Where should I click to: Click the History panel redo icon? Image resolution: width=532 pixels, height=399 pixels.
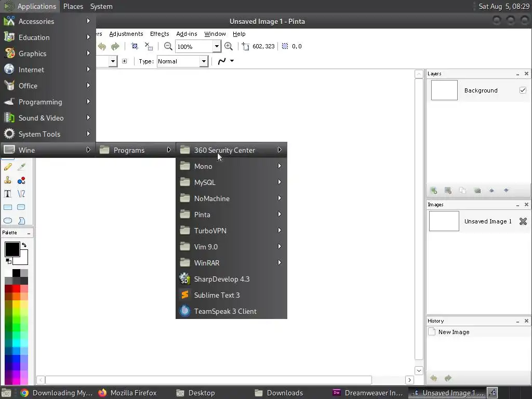(x=448, y=378)
